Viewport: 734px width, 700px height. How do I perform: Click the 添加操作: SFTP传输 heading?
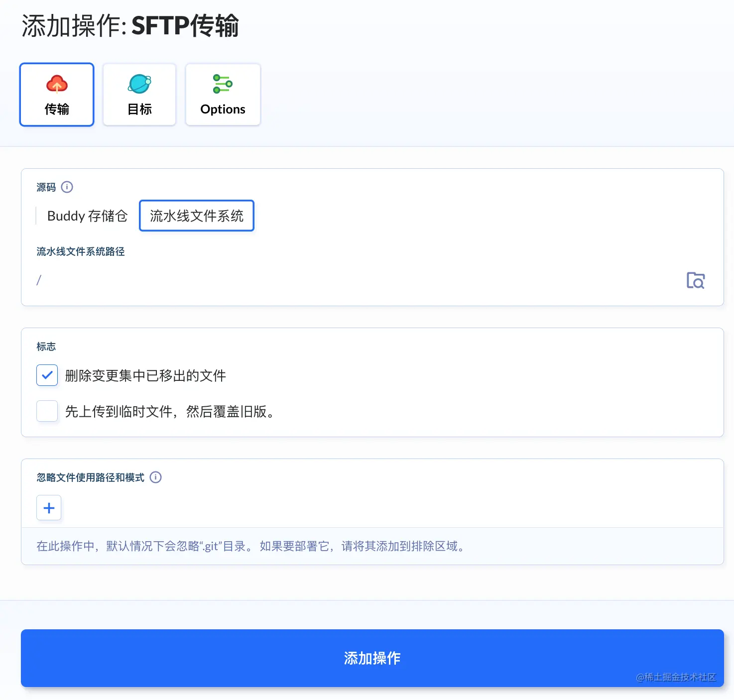coord(130,26)
